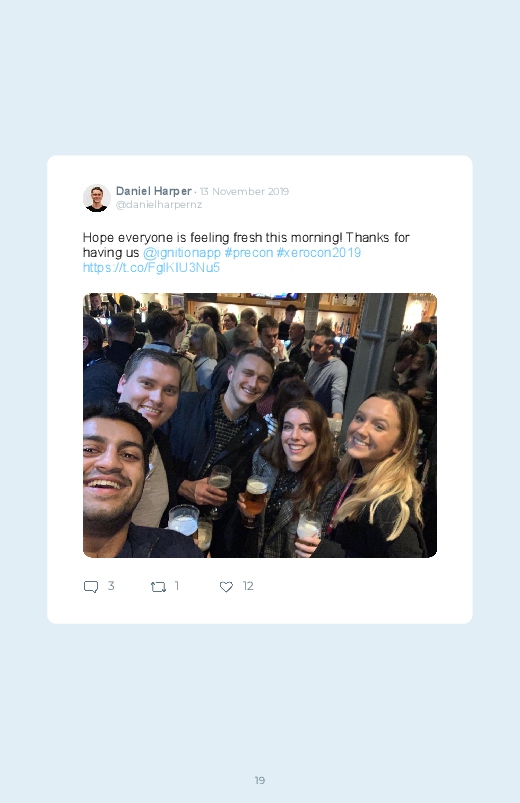Follow the #xerocon2019 hashtag
The height and width of the screenshot is (803, 520).
point(319,252)
